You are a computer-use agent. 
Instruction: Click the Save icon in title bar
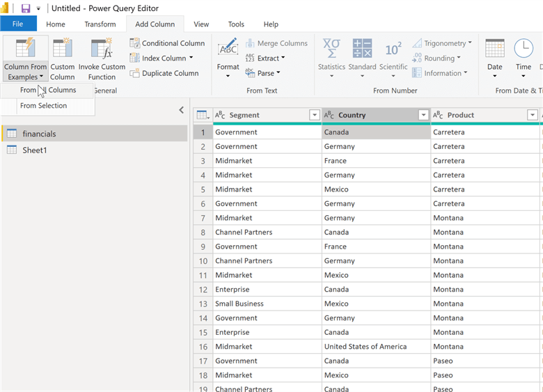(x=26, y=8)
